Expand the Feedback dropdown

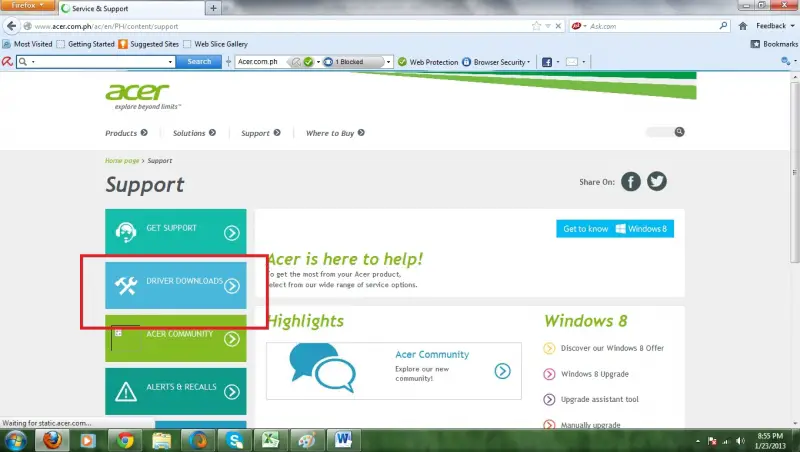pos(775,26)
